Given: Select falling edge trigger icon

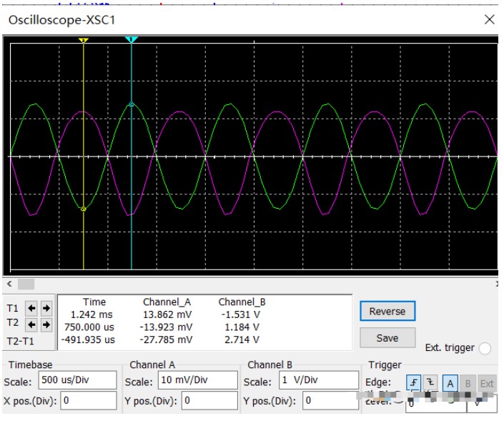Looking at the screenshot, I should [x=430, y=382].
